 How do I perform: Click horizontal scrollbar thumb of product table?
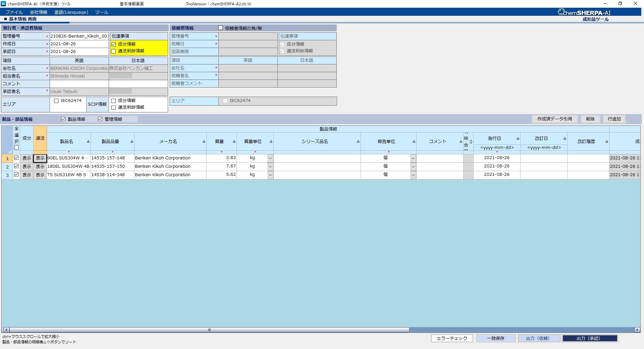click(x=209, y=330)
